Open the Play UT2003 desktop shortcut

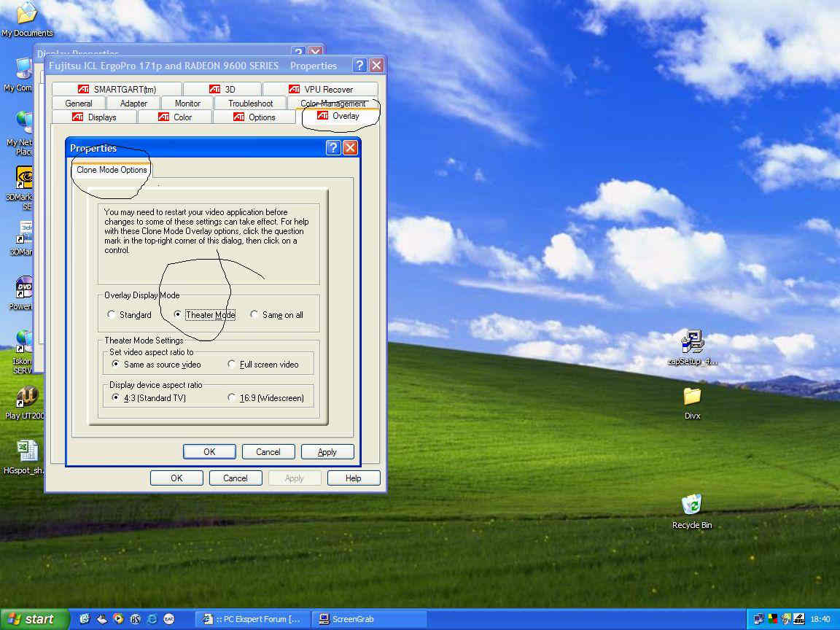click(25, 402)
